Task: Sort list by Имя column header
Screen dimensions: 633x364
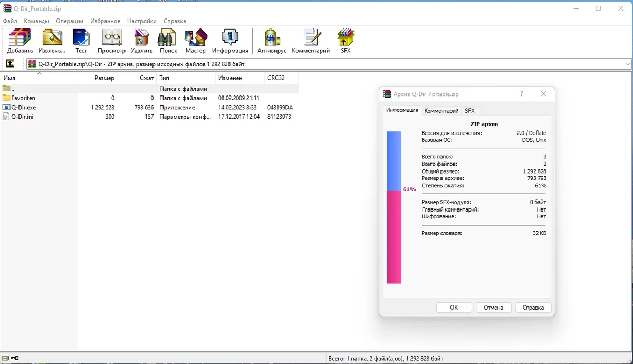Action: click(39, 78)
